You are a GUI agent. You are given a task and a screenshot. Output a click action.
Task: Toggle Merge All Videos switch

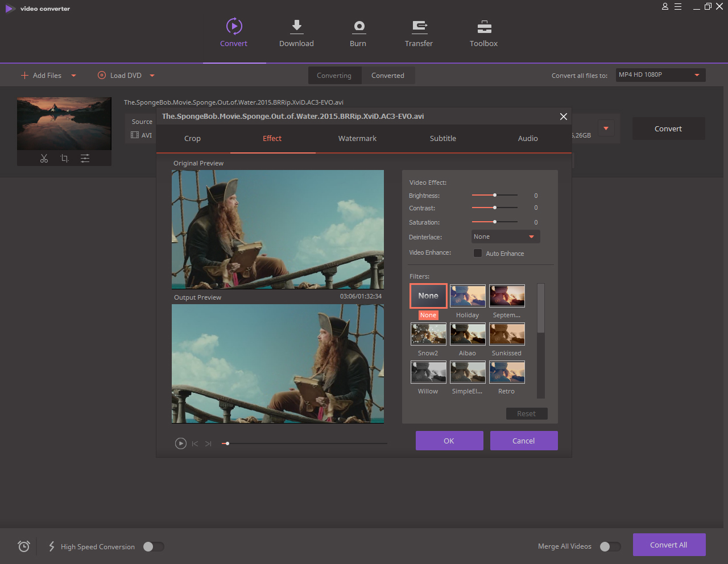pos(610,546)
